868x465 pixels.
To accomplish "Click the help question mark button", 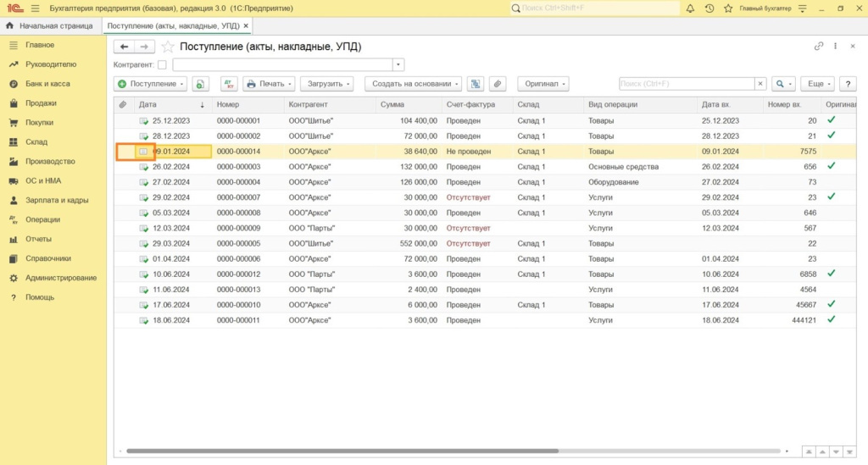I will (847, 84).
